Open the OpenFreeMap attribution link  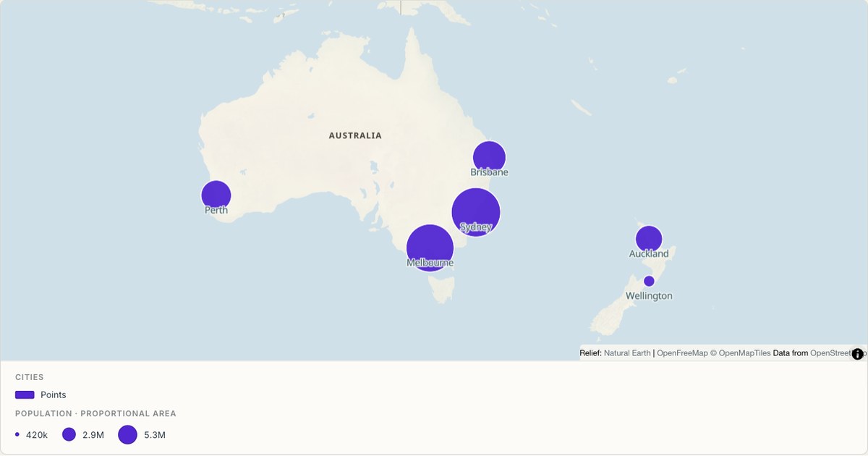point(682,353)
